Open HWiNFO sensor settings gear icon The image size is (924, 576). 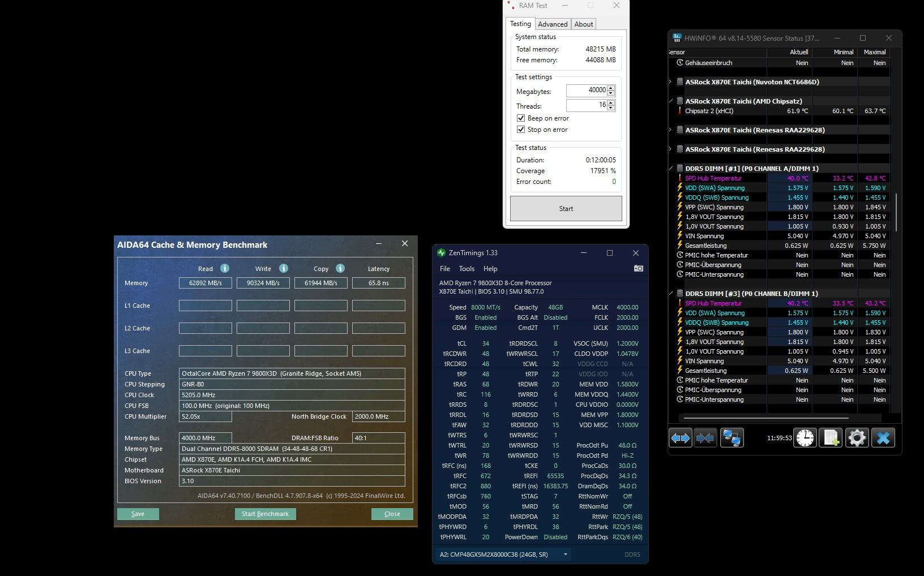pos(857,437)
